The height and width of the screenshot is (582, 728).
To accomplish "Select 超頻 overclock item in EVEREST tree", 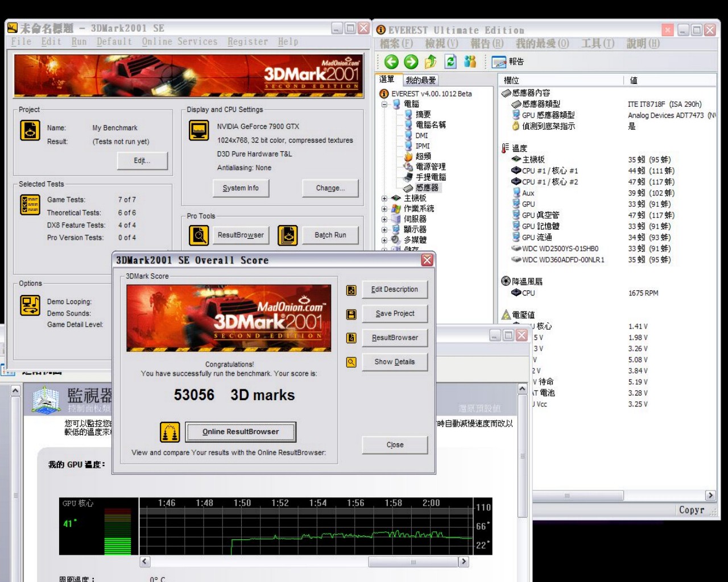I will click(418, 156).
